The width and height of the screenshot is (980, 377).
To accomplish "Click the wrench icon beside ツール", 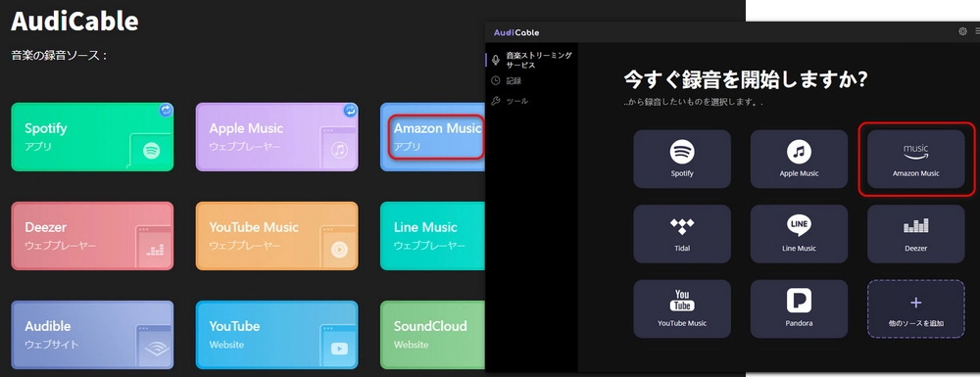I will (496, 101).
